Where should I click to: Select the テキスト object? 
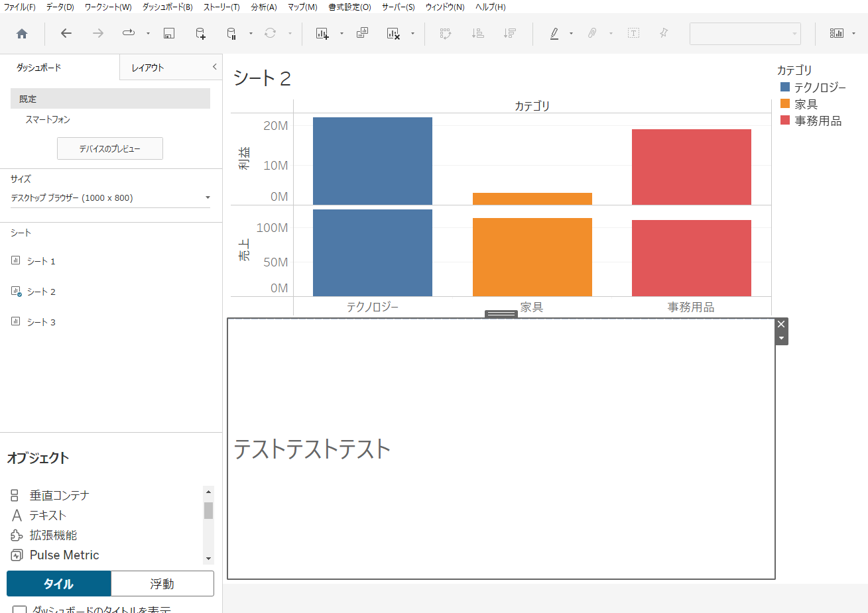(x=48, y=515)
